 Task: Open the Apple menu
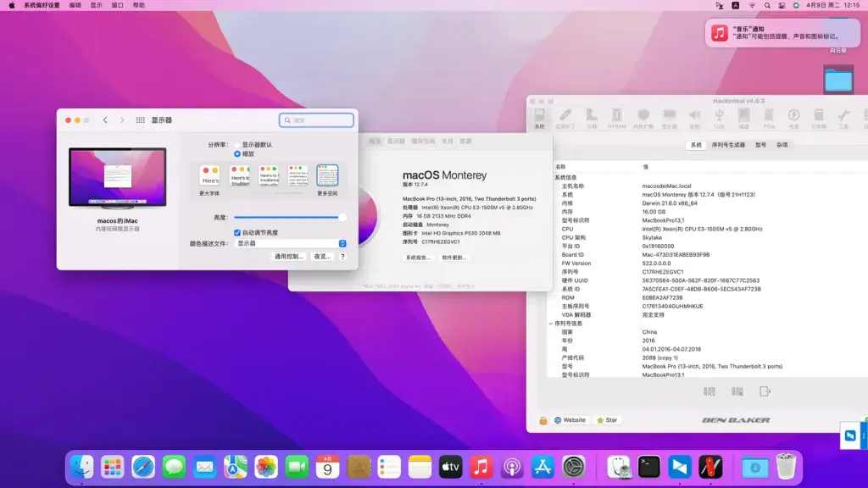(x=12, y=6)
